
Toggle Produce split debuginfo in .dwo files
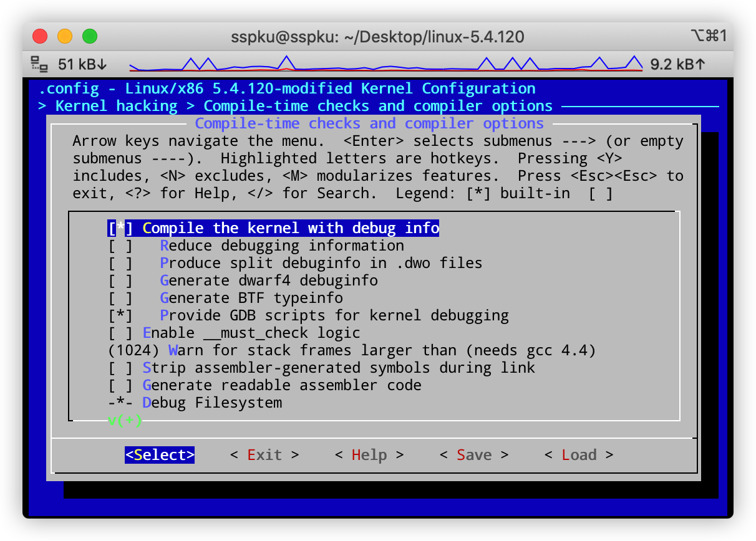point(120,263)
